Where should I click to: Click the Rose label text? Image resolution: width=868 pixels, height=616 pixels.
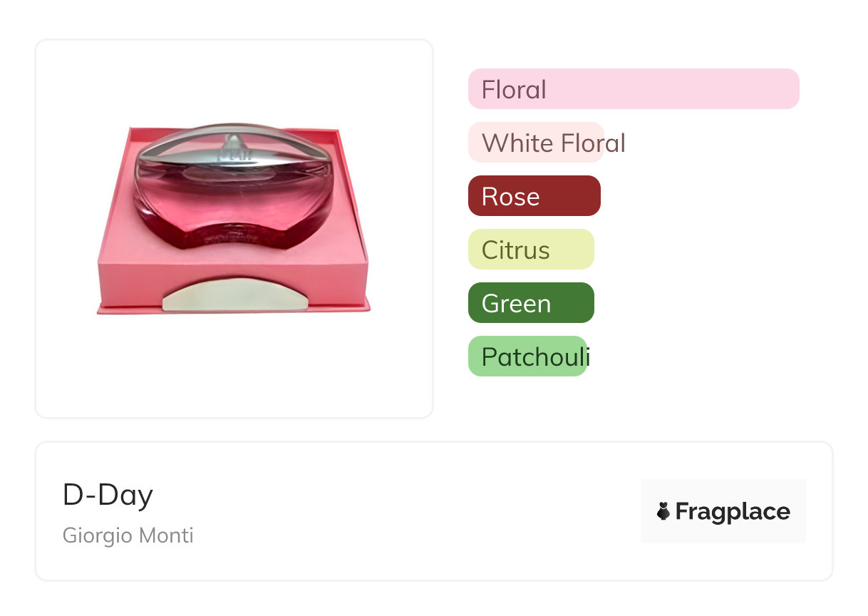510,197
